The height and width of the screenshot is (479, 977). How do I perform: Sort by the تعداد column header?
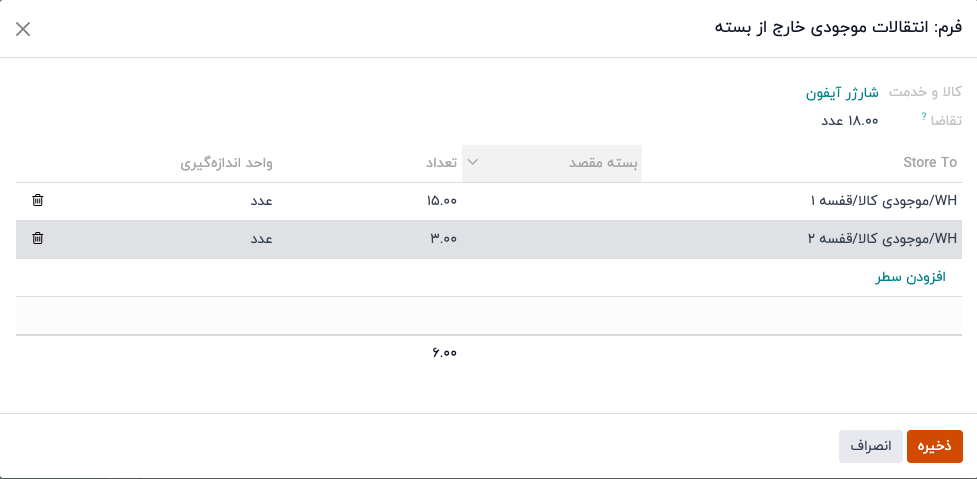(x=441, y=162)
